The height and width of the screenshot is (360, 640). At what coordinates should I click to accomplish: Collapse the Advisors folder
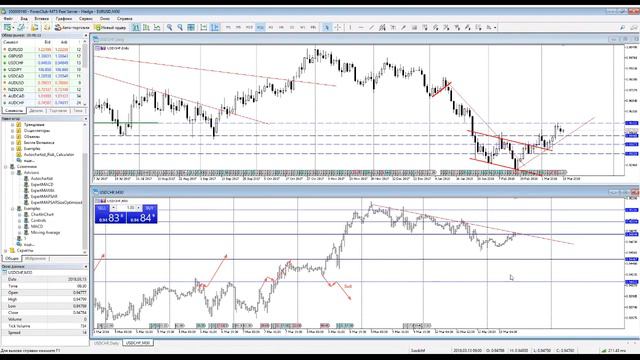click(13, 173)
